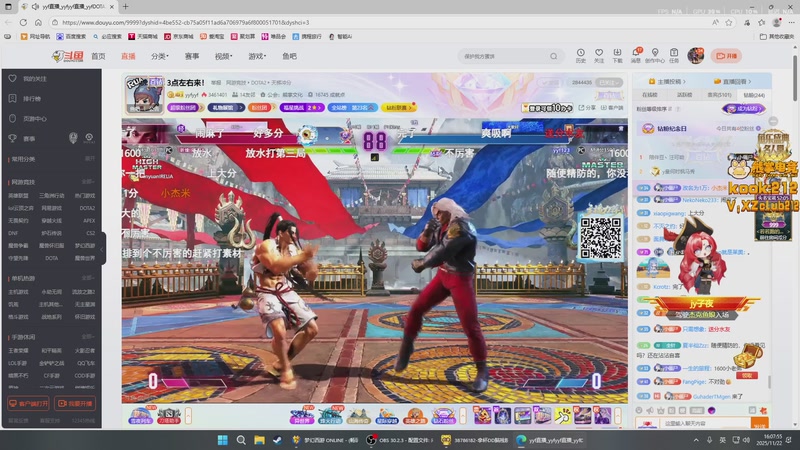Screen dimensions: 800x450
Task: Click the chat panel scrollbar
Action: click(x=769, y=381)
